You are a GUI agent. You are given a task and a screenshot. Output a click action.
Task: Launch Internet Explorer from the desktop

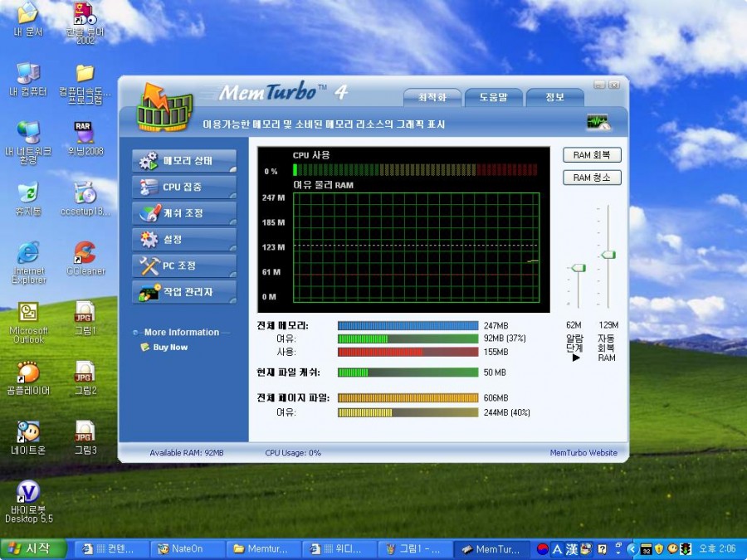[28, 262]
